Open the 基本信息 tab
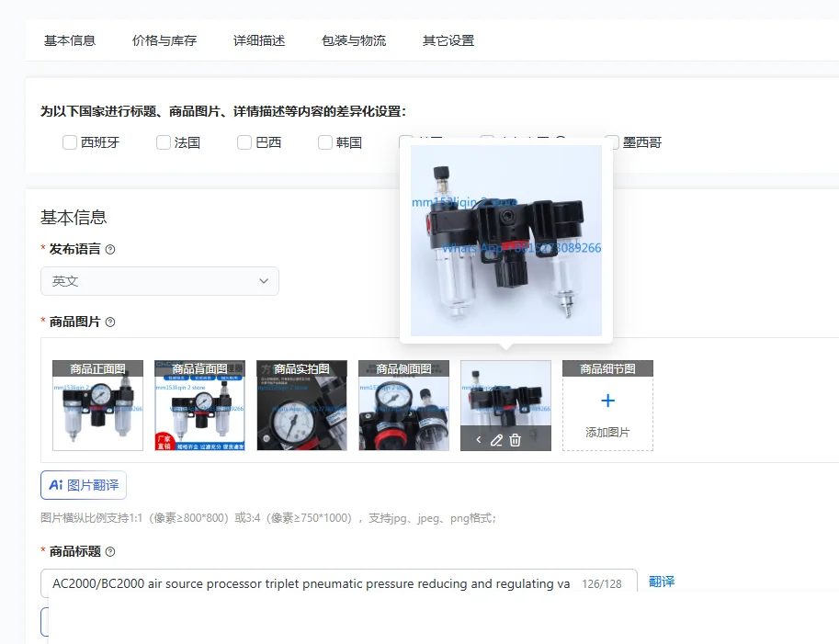This screenshot has width=839, height=644. pyautogui.click(x=70, y=40)
